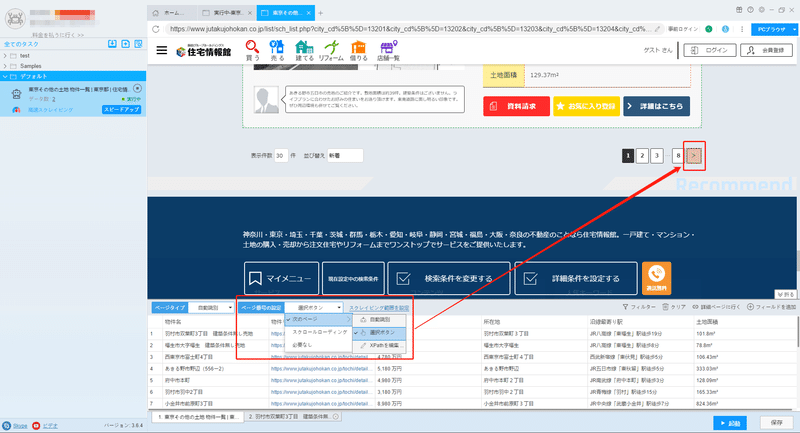The width and height of the screenshot is (800, 433).
Task: Select 次のページ in the dropdown menu
Action: tap(318, 319)
